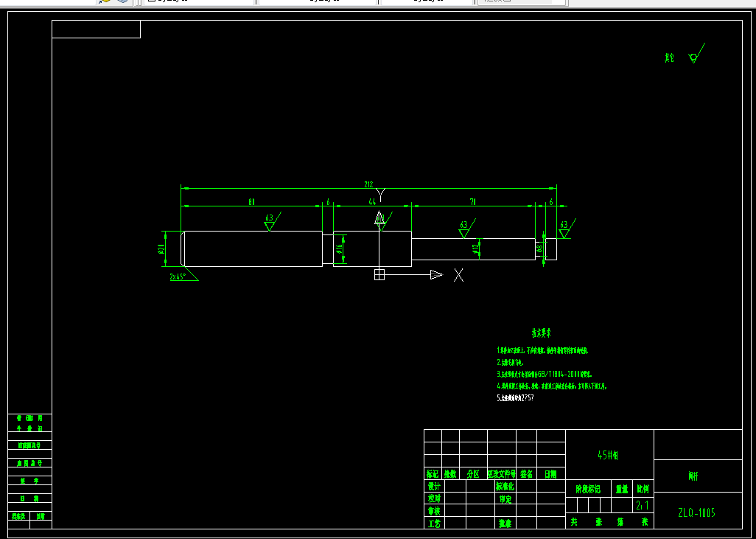Click the 阶段标记 title block cell
Viewport: 756px width, 539px height.
[588, 489]
